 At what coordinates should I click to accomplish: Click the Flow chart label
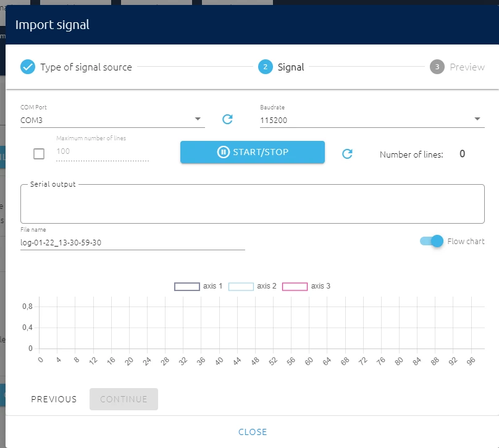pos(466,241)
